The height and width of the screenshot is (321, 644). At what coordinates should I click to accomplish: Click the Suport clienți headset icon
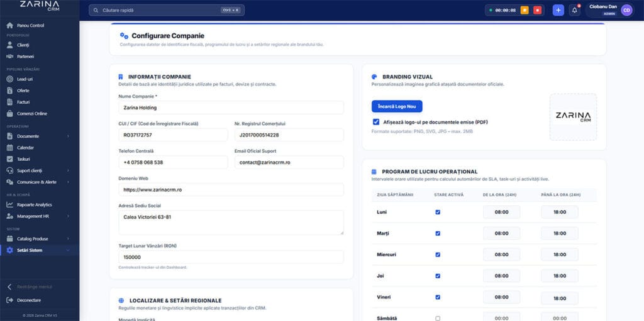point(10,170)
